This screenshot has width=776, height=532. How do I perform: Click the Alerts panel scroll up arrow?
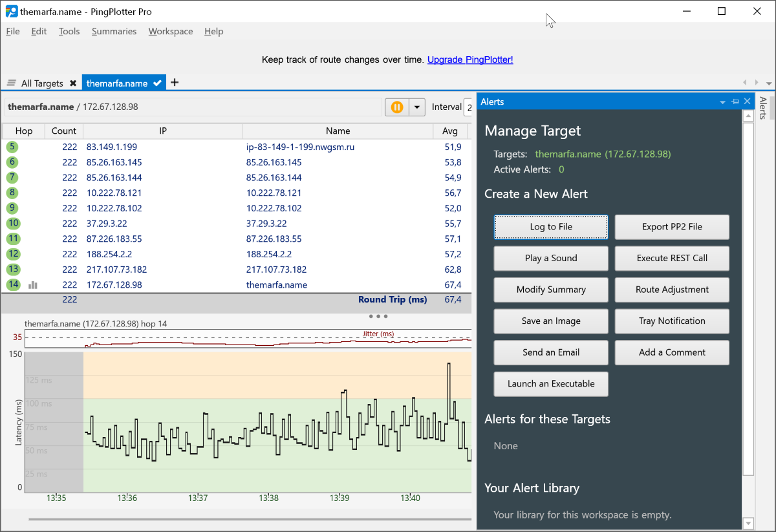coord(748,116)
